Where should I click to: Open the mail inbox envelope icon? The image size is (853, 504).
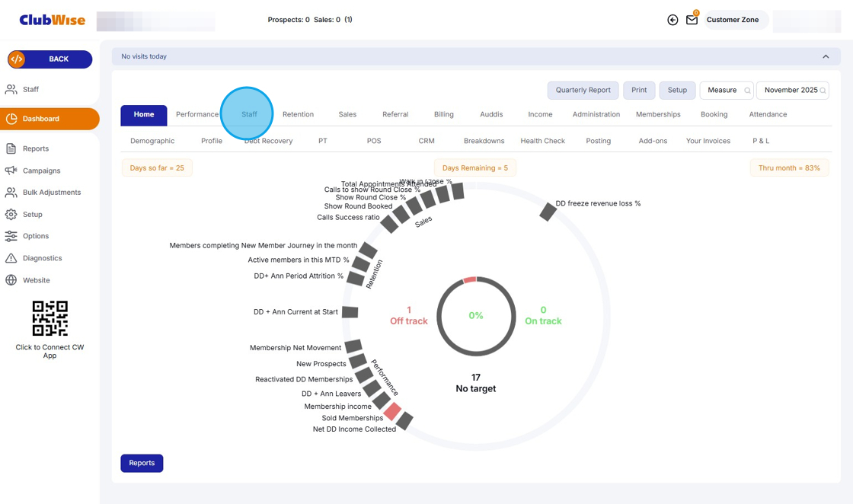692,21
